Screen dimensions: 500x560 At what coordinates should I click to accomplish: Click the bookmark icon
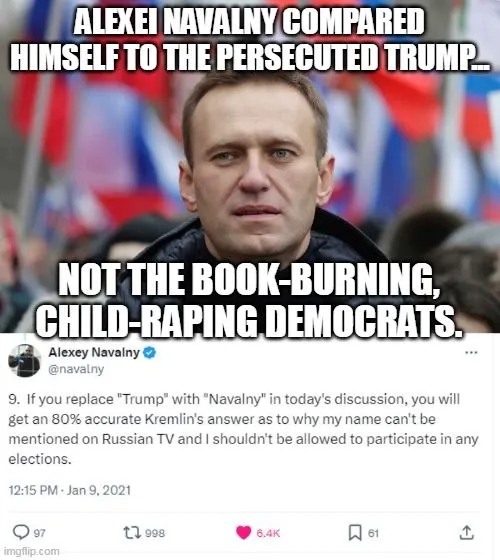click(x=355, y=532)
